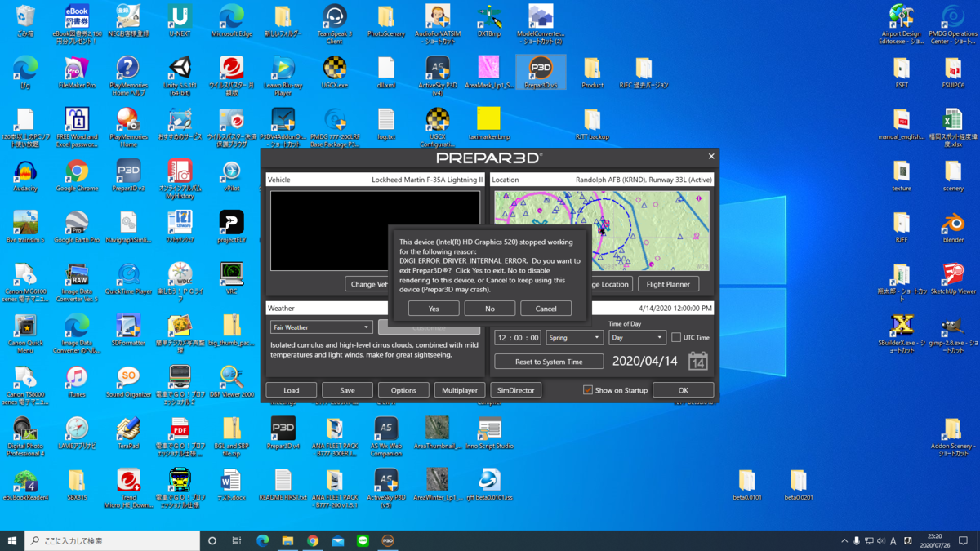Click the calendar date picker icon
The height and width of the screenshot is (551, 980).
[x=697, y=361]
